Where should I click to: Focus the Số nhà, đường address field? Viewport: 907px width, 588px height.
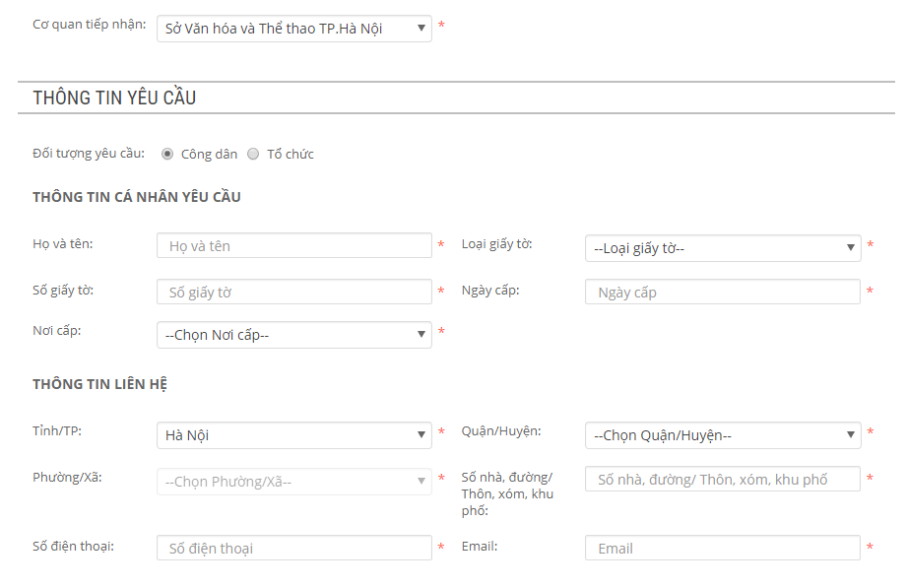pos(722,480)
